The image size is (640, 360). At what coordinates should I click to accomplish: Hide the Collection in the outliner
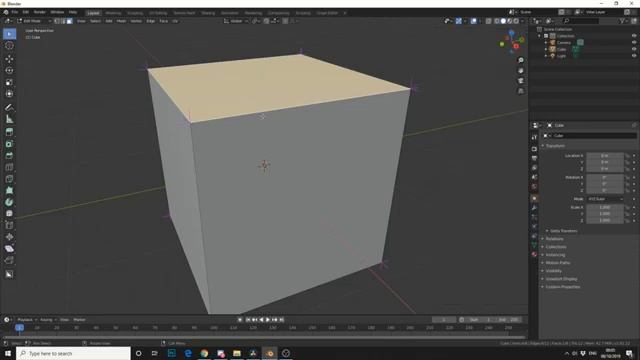(634, 36)
